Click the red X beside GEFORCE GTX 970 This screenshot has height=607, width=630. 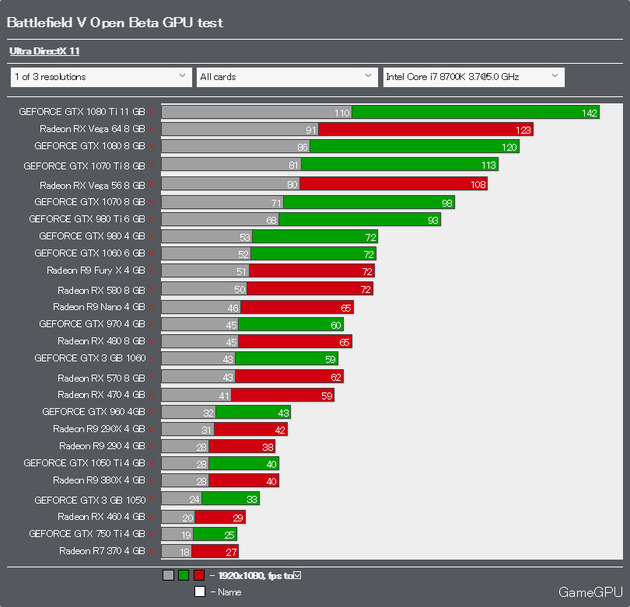coord(151,324)
